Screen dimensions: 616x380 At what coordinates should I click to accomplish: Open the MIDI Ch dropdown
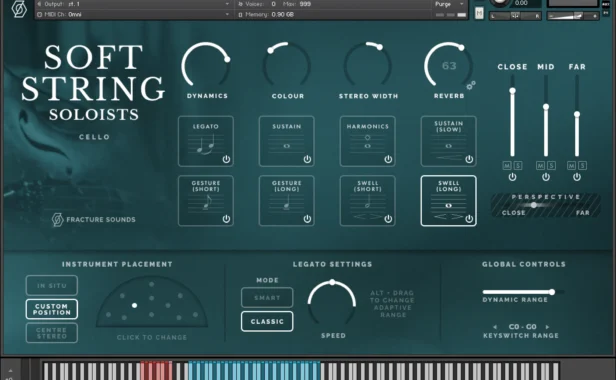[x=134, y=15]
